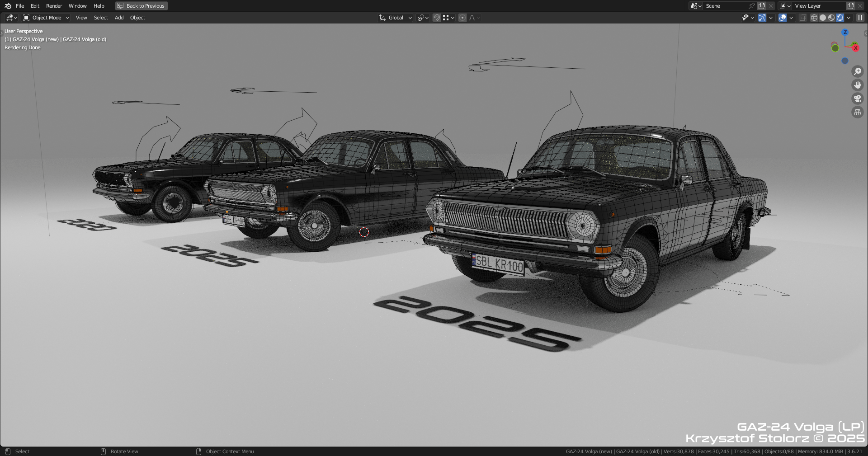The width and height of the screenshot is (868, 456).
Task: Select wireframe viewport shading
Action: [x=814, y=18]
